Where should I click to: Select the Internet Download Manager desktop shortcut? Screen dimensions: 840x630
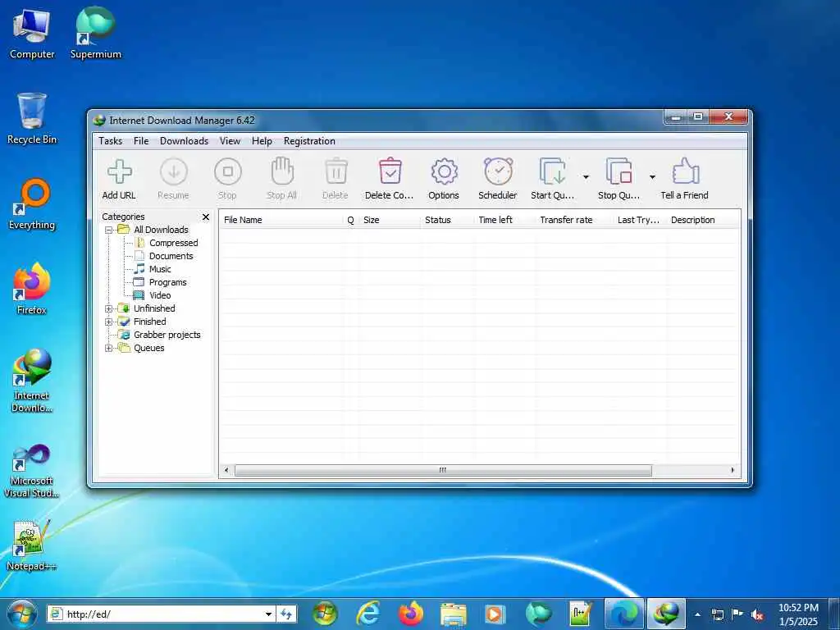[x=32, y=381]
